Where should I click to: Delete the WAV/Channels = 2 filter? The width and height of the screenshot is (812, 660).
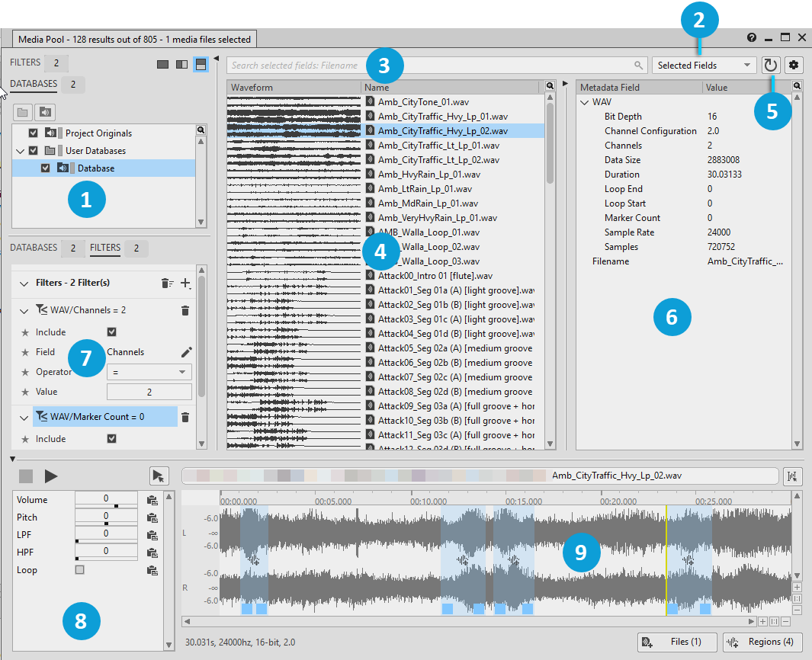[185, 310]
